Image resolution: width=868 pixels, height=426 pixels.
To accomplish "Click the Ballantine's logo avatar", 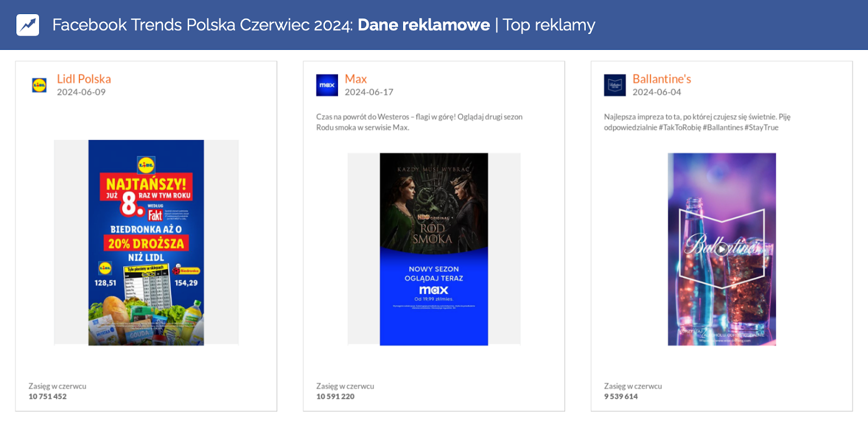I will 615,85.
